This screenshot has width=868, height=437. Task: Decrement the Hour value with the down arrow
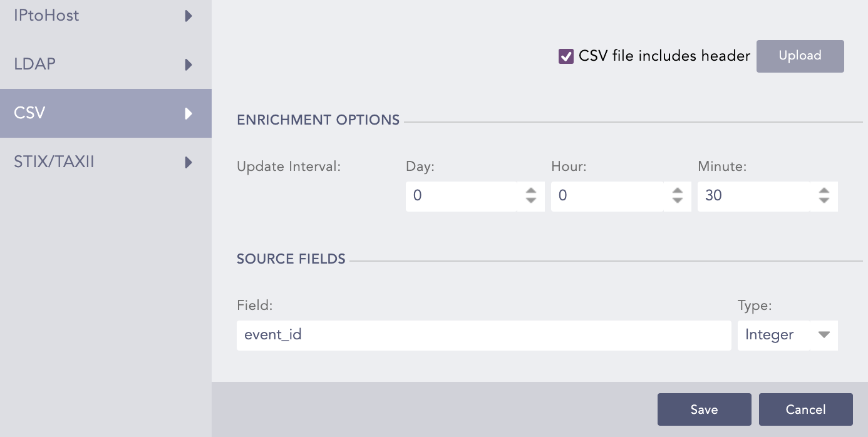pos(677,200)
